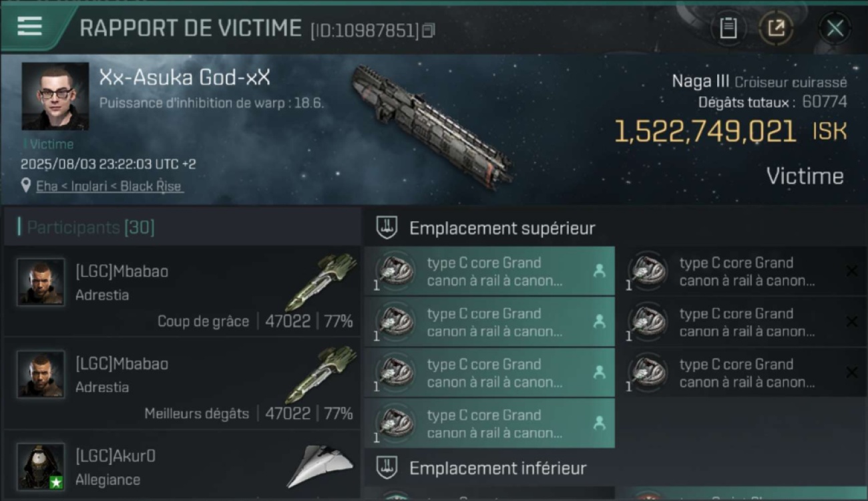The image size is (868, 501).
Task: Copy the kill report ID
Action: click(x=429, y=30)
